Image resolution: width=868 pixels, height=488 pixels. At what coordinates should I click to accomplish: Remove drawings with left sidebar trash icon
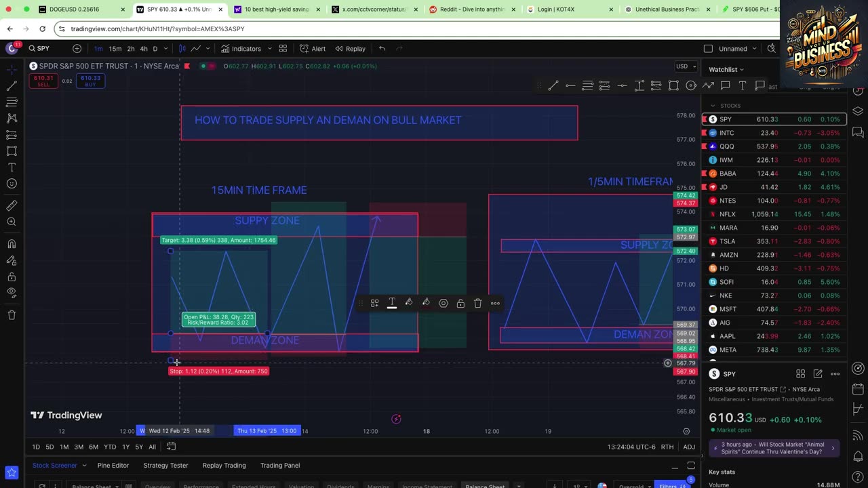12,315
